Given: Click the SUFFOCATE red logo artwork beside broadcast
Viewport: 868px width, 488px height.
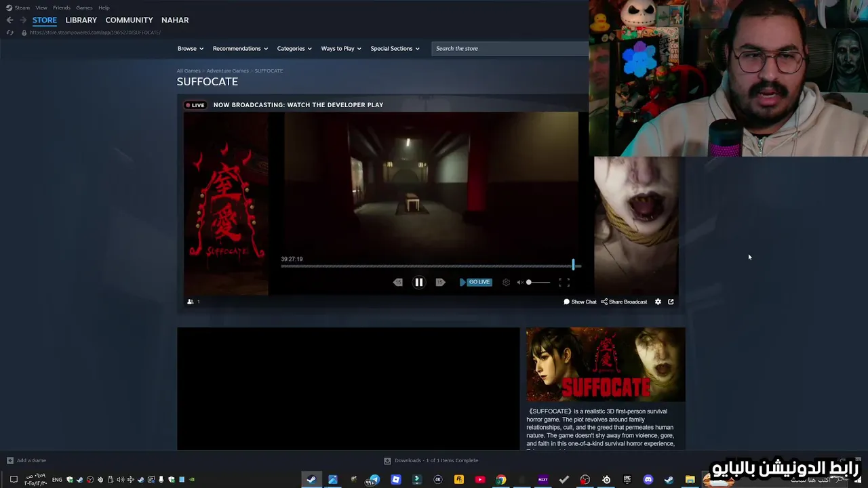Looking at the screenshot, I should (x=226, y=203).
